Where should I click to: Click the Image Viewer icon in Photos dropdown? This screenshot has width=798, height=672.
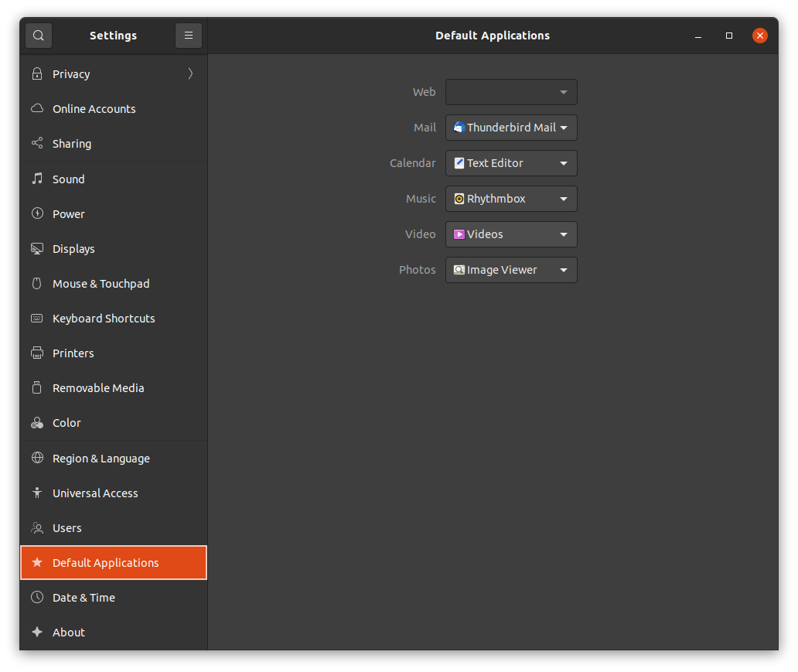(459, 270)
